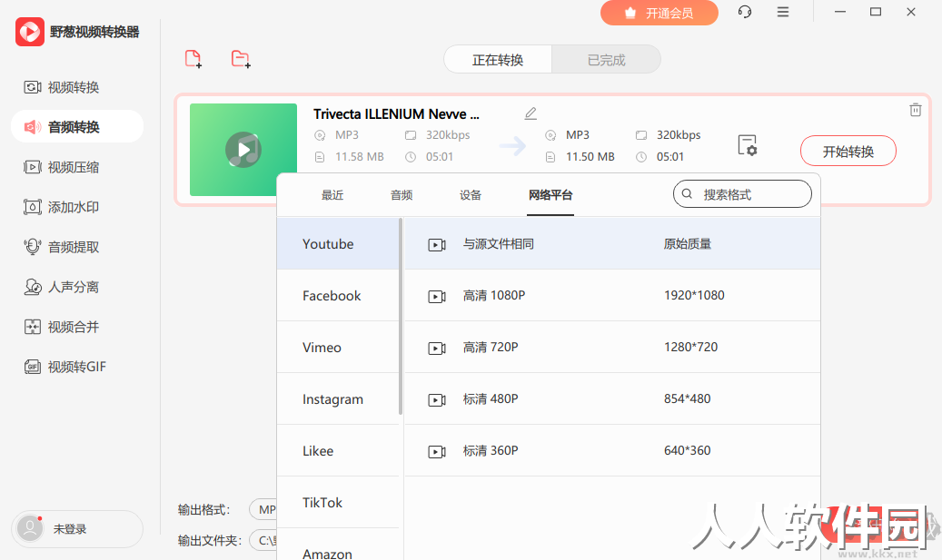
Task: Delete the Trivecta audio item
Action: [915, 110]
